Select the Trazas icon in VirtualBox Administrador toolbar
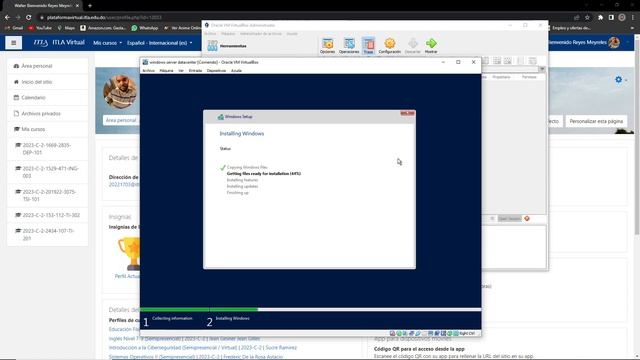The image size is (640, 360). [369, 46]
